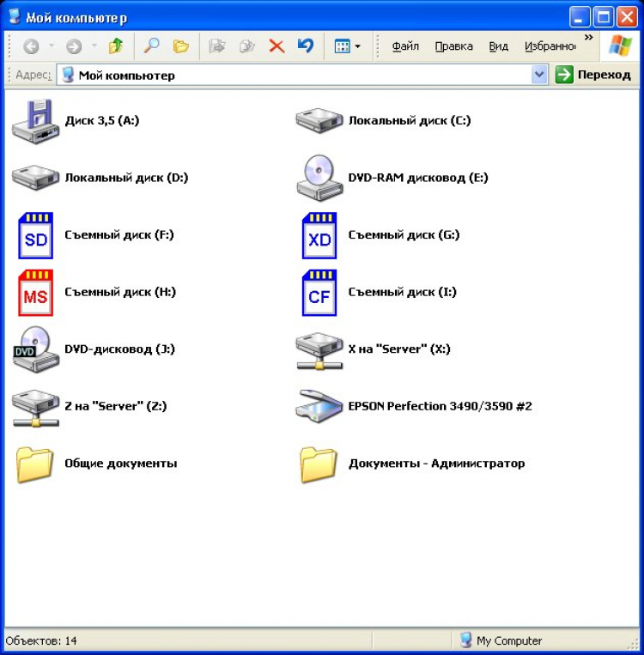Click the label X на "Server" (X:)
Screen dimensions: 644x655
(x=399, y=349)
